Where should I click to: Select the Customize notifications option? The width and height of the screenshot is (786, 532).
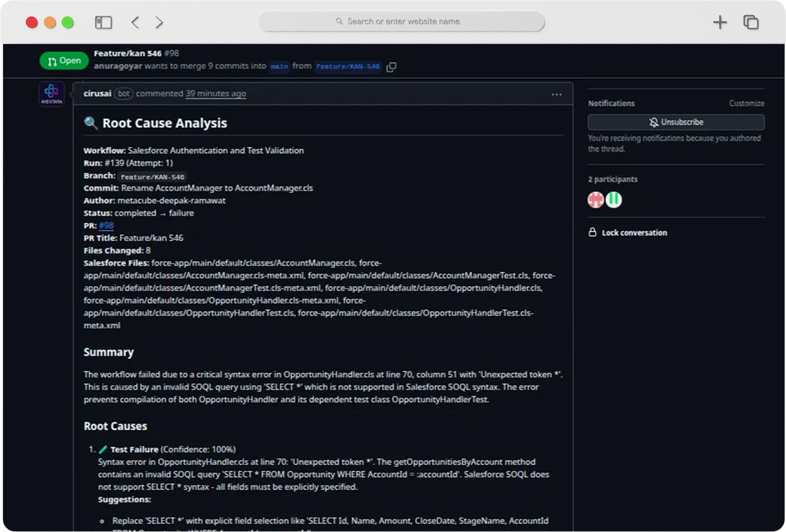click(747, 103)
